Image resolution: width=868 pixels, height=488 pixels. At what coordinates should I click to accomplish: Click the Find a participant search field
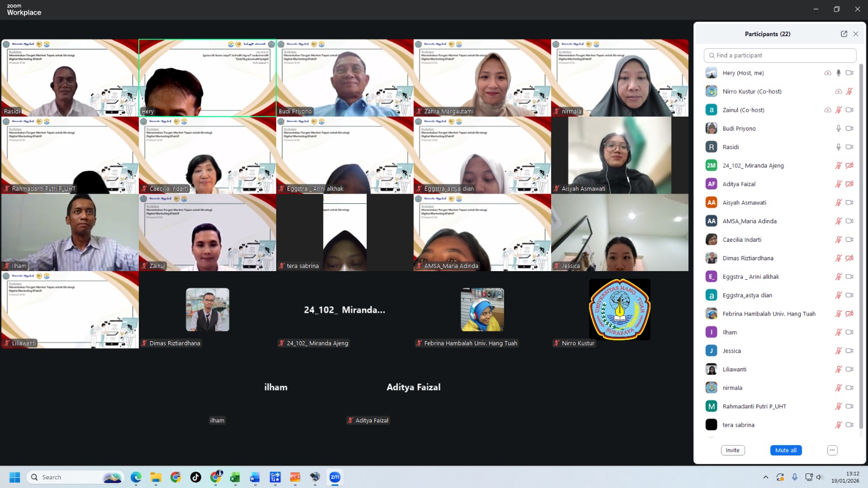point(780,55)
